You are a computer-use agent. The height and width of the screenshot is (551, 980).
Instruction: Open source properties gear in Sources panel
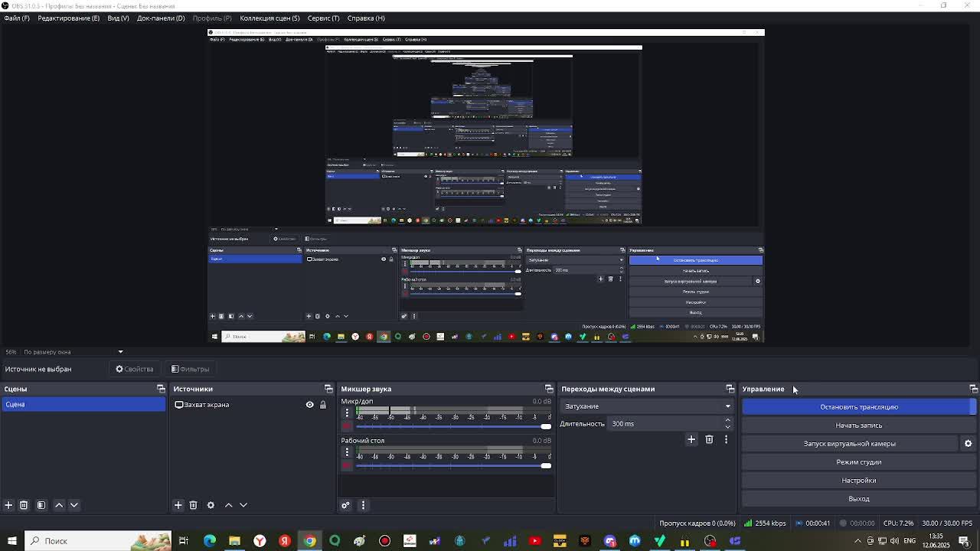tap(211, 505)
